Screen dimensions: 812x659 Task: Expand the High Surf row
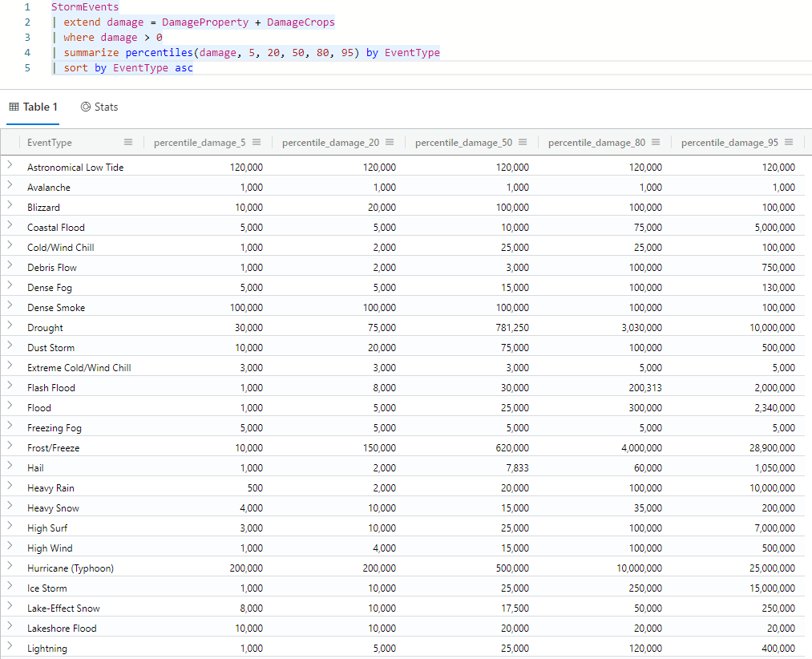(10, 526)
